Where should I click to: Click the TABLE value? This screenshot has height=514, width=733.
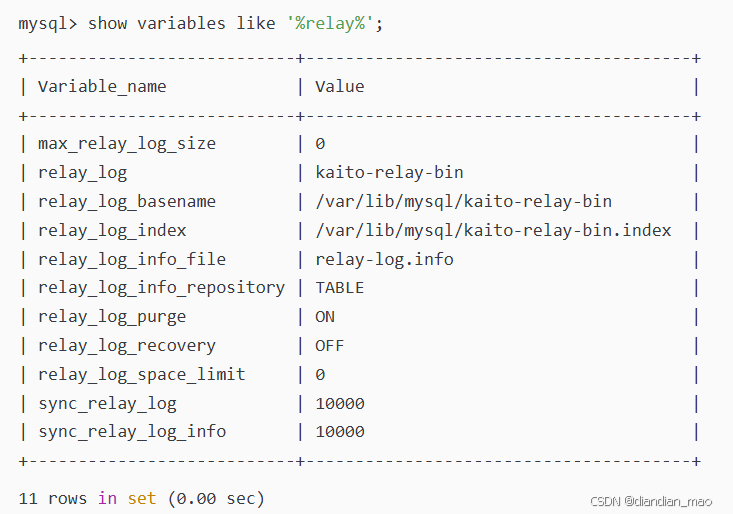click(340, 288)
